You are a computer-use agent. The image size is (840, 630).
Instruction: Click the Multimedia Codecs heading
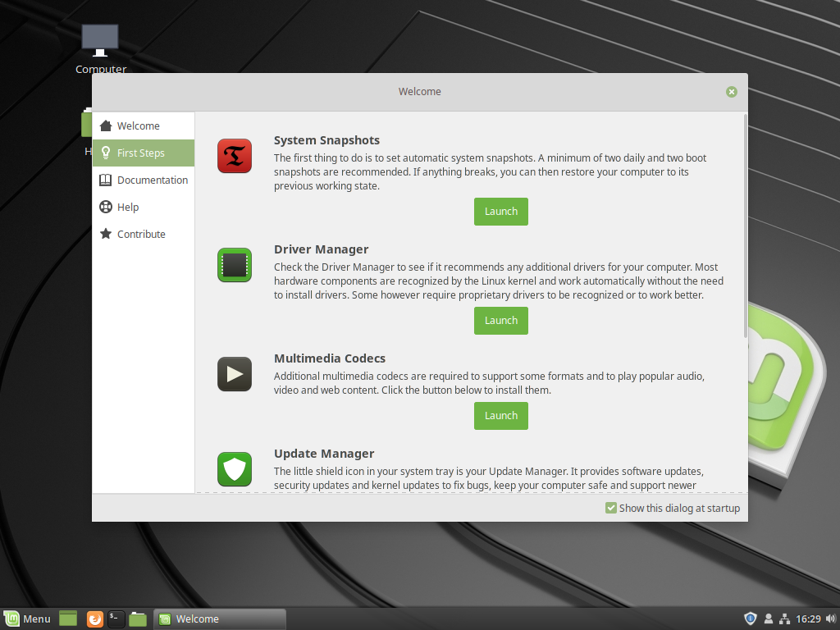330,358
